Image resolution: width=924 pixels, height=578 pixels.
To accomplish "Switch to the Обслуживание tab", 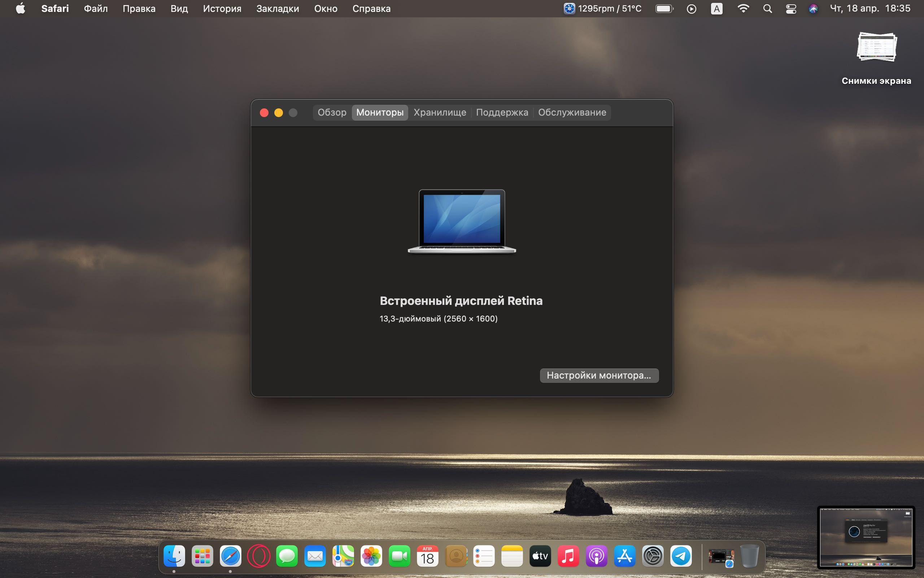I will point(572,112).
